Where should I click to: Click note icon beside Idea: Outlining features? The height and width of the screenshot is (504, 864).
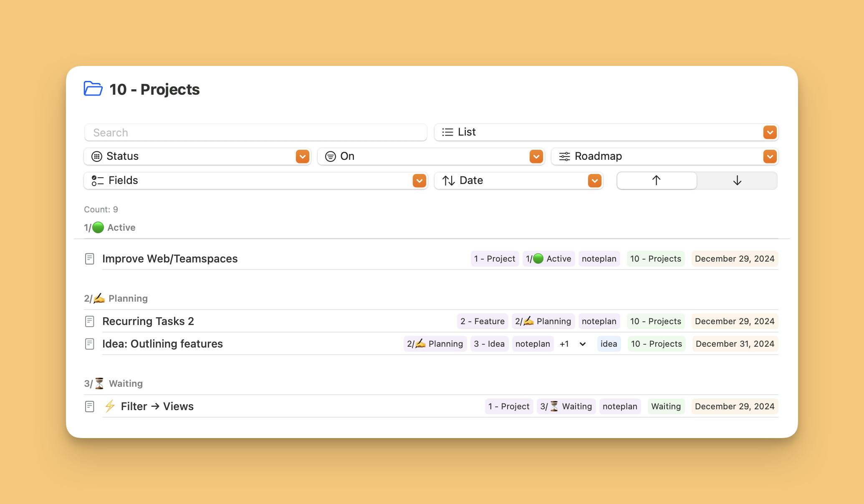pos(89,344)
